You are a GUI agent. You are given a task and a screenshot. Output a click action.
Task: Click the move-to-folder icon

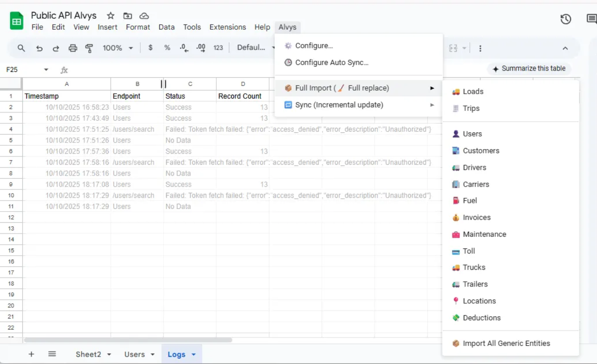coord(127,16)
